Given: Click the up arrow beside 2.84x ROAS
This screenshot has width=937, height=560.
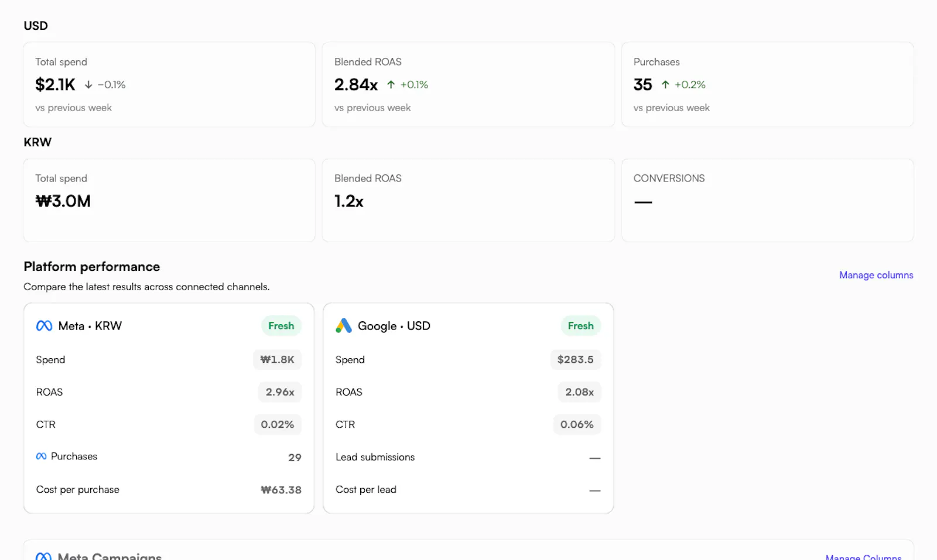Looking at the screenshot, I should tap(391, 85).
